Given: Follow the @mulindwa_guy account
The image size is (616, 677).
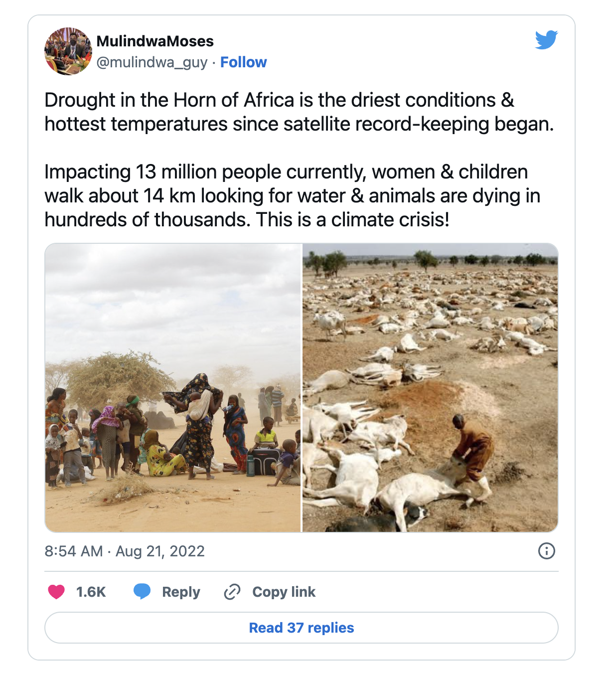Looking at the screenshot, I should [x=243, y=62].
